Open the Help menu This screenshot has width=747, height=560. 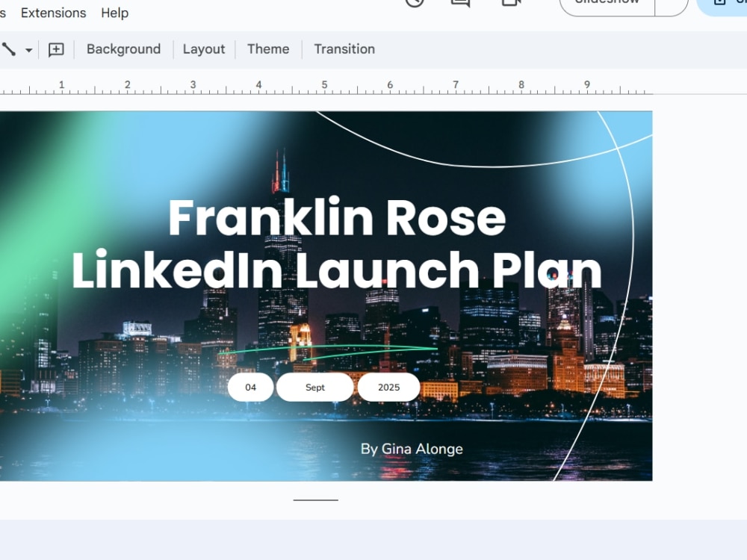pos(115,13)
